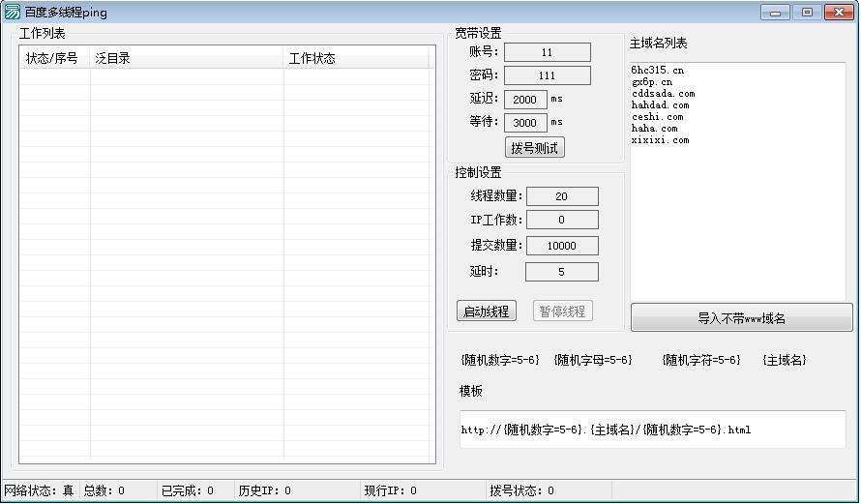Minimize the 百度多线程ping window
The height and width of the screenshot is (504, 861).
click(775, 12)
